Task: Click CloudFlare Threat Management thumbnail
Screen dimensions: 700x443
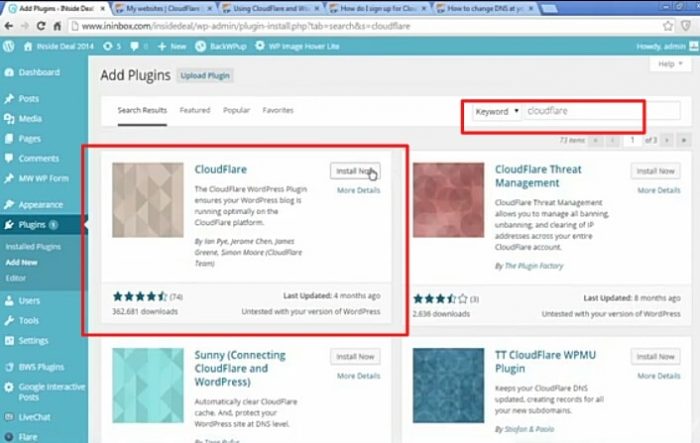Action: (448, 200)
